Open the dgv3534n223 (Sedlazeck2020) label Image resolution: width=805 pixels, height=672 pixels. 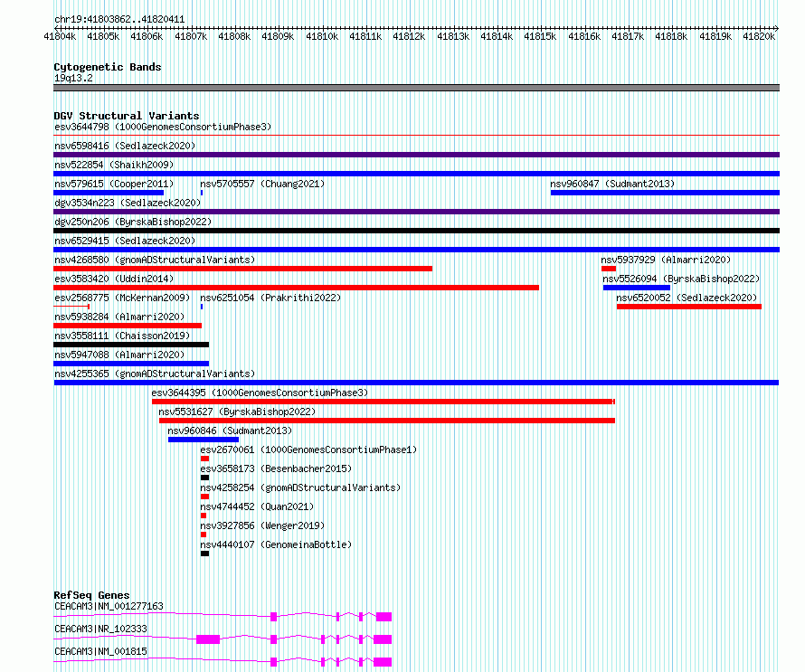point(128,203)
